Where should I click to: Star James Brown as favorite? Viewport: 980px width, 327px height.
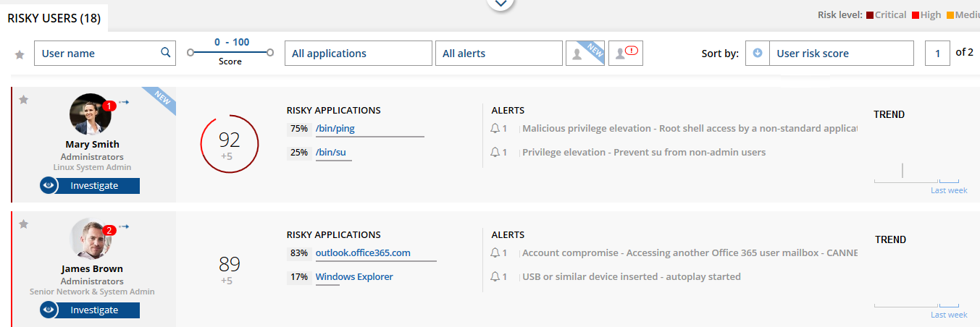[x=23, y=224]
